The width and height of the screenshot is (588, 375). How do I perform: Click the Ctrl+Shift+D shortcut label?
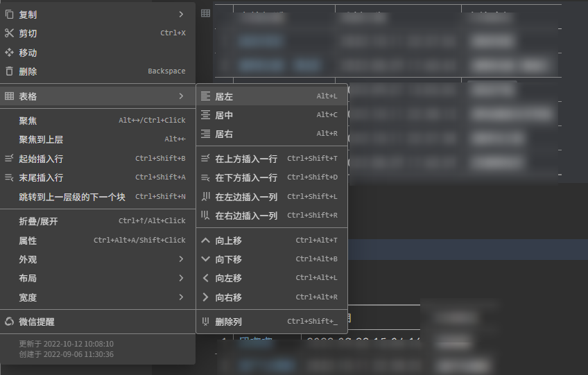coord(312,177)
